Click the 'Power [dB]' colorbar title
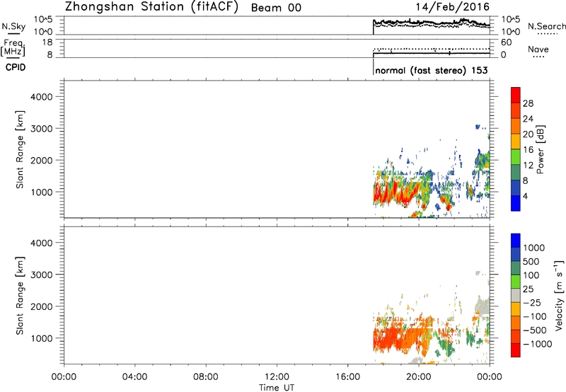 click(x=540, y=149)
